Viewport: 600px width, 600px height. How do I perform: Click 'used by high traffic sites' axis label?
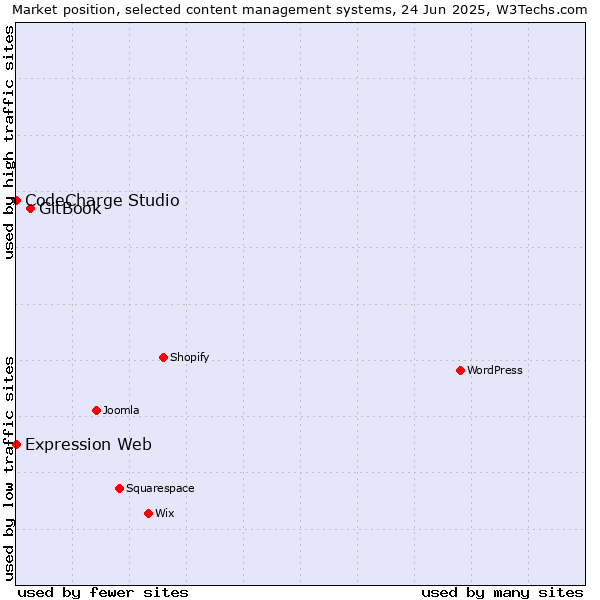click(9, 142)
